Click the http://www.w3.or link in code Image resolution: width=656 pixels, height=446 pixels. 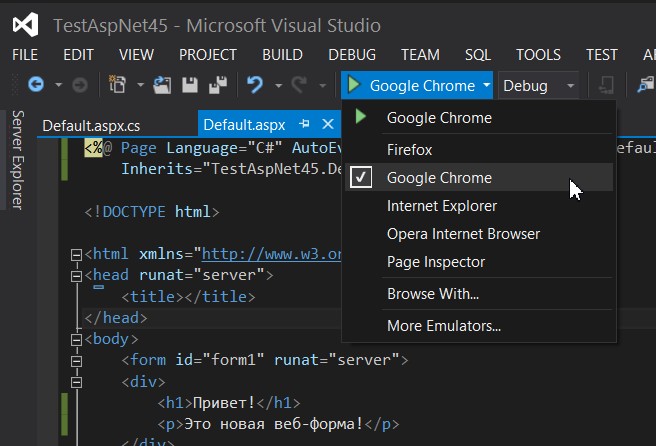pos(272,254)
